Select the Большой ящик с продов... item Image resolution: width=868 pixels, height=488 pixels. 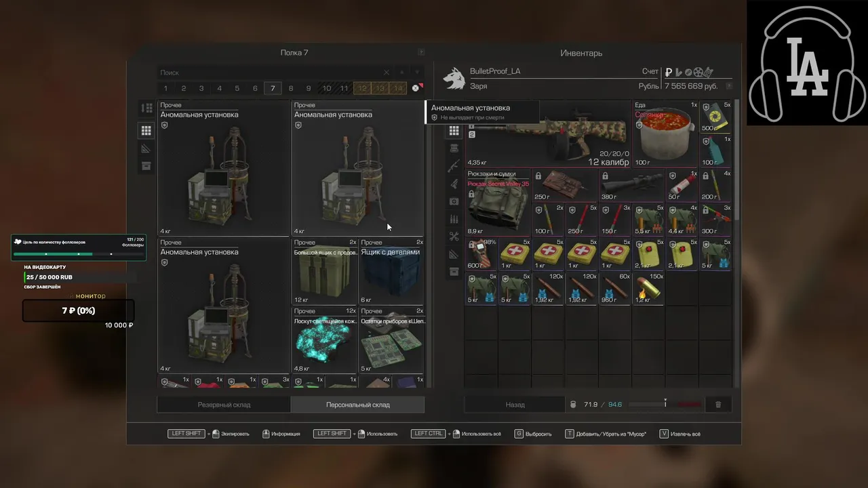click(x=325, y=270)
